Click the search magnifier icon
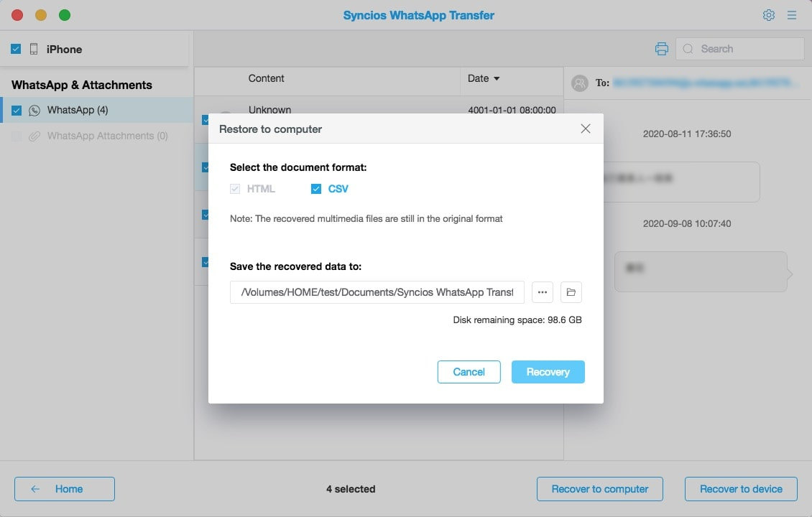The height and width of the screenshot is (517, 812). pyautogui.click(x=688, y=49)
